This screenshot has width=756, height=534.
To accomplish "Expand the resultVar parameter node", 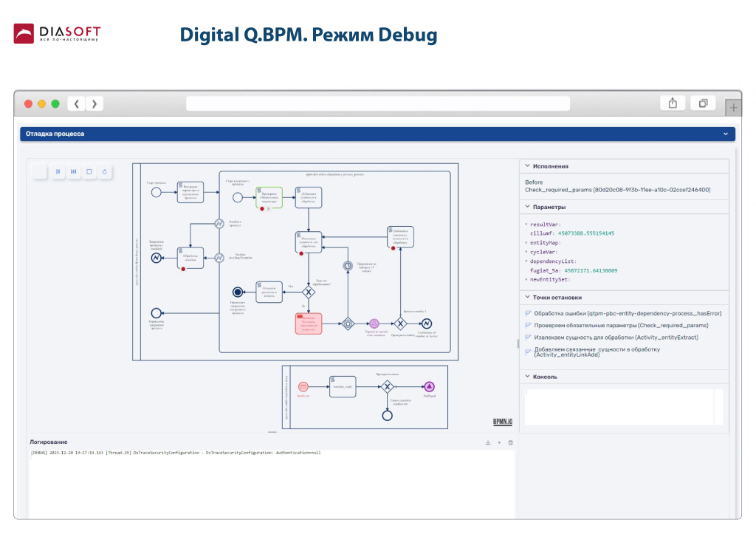I will coord(526,225).
